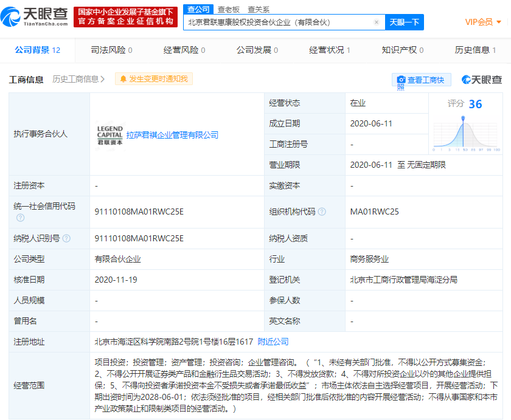Open the 知识产权 tab
This screenshot has height=420, width=511.
click(x=403, y=50)
